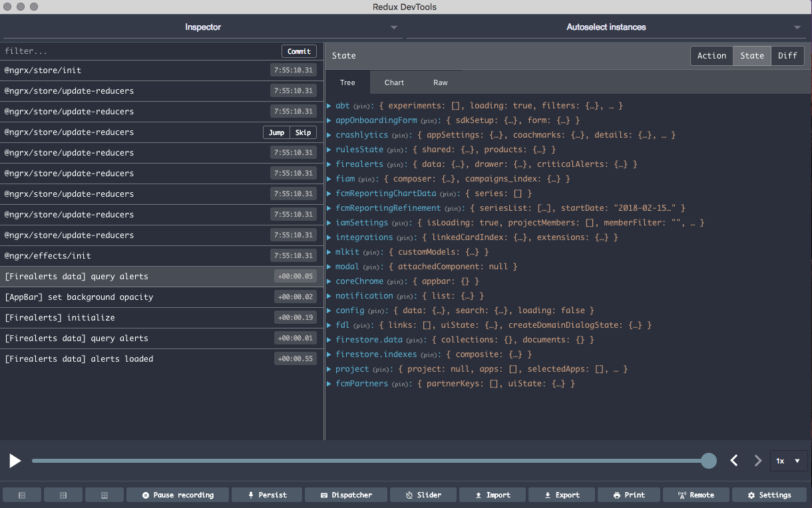Open Settings in the bottom toolbar
This screenshot has width=812, height=508.
pyautogui.click(x=769, y=495)
